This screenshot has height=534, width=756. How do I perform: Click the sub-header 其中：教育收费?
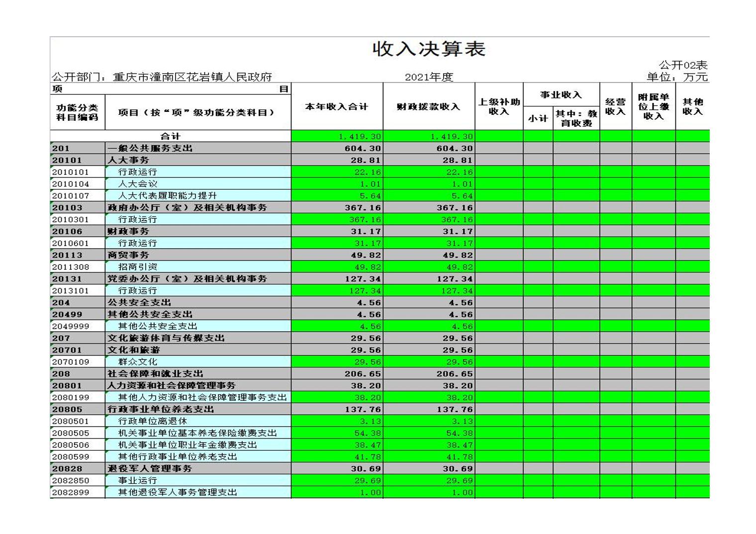[576, 118]
